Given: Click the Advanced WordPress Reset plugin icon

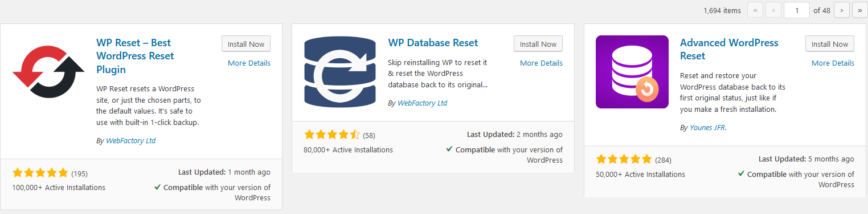Looking at the screenshot, I should [632, 72].
